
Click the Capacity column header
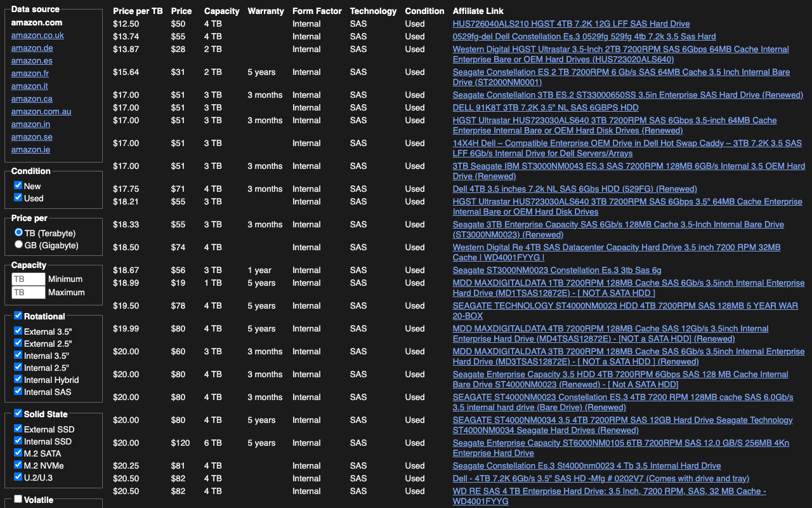222,11
